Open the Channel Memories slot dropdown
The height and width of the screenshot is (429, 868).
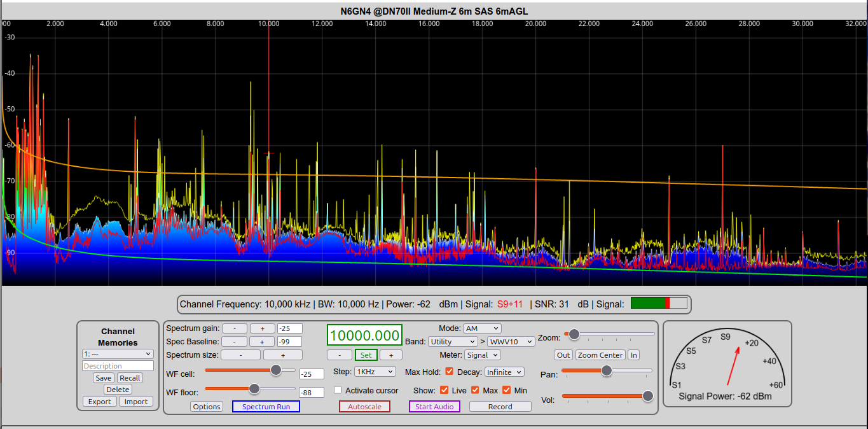(x=118, y=354)
